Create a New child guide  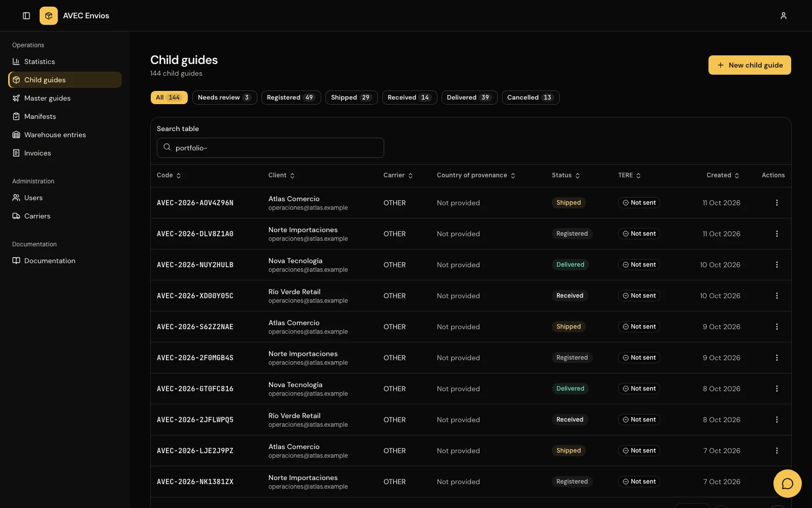click(x=750, y=65)
